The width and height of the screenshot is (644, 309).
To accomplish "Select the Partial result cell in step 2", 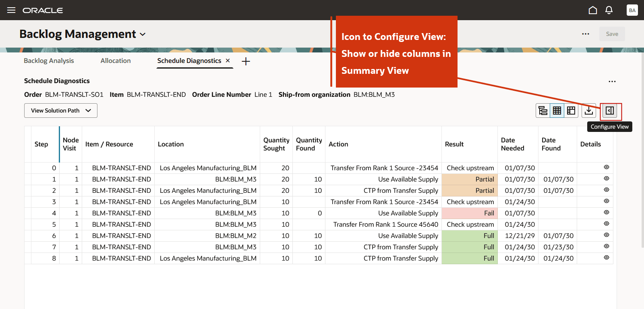I will 470,191.
